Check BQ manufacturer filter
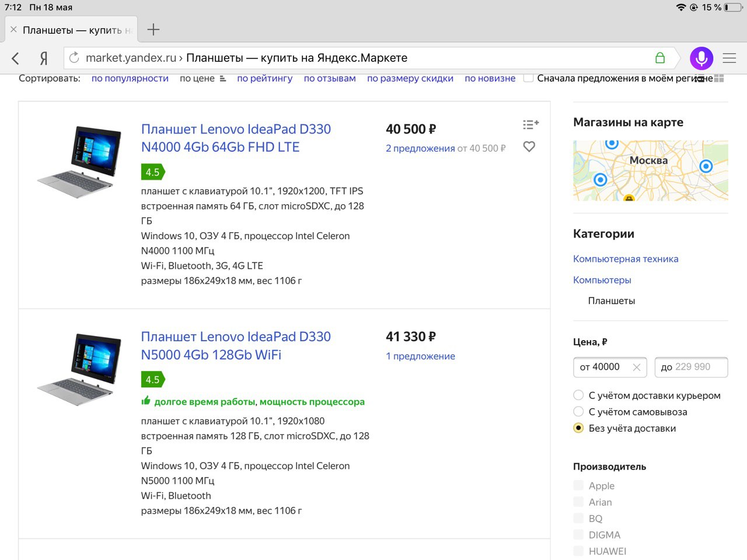 click(578, 518)
